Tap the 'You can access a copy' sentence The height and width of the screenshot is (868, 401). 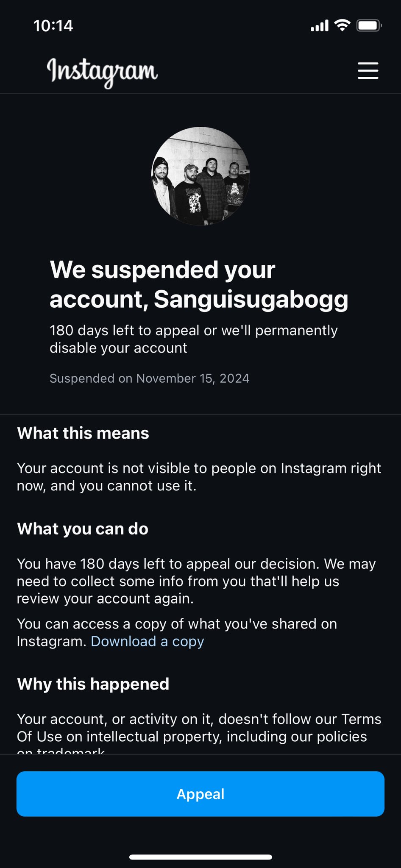click(177, 624)
